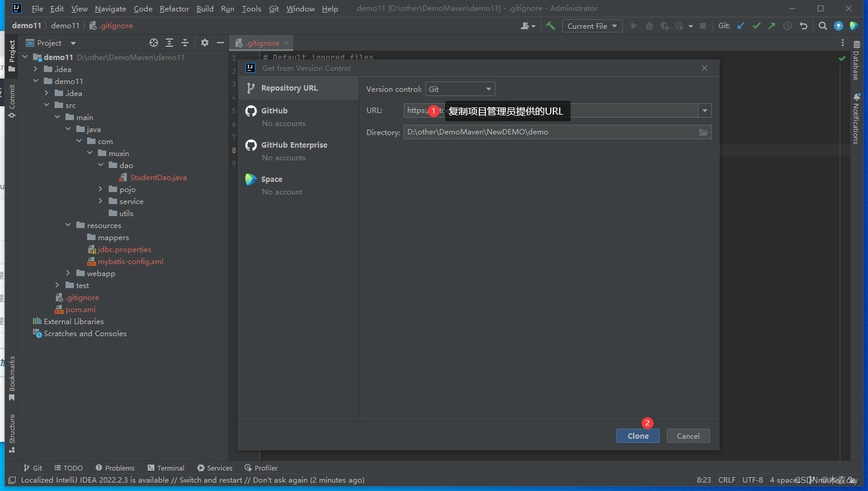
Task: Click the IntelliJ IDEA update notification message
Action: click(x=192, y=480)
